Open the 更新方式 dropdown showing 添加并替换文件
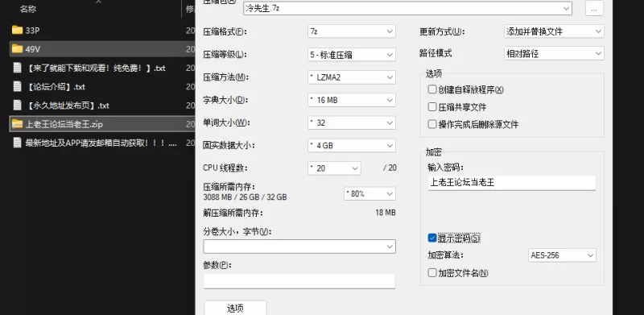Image resolution: width=644 pixels, height=315 pixels. coord(554,31)
